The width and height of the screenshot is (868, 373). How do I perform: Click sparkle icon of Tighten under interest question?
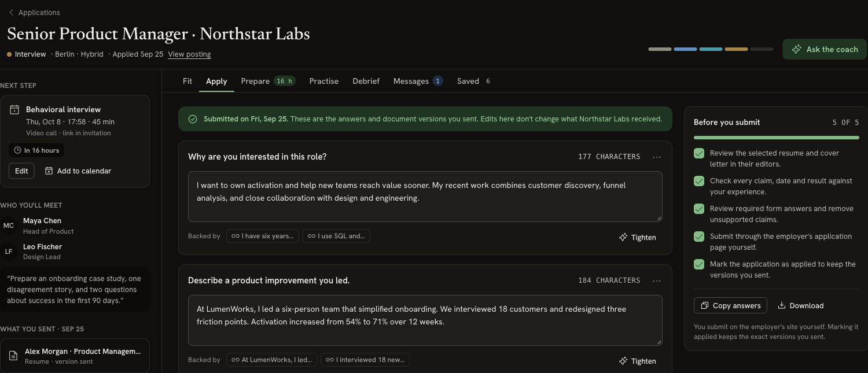pyautogui.click(x=623, y=237)
